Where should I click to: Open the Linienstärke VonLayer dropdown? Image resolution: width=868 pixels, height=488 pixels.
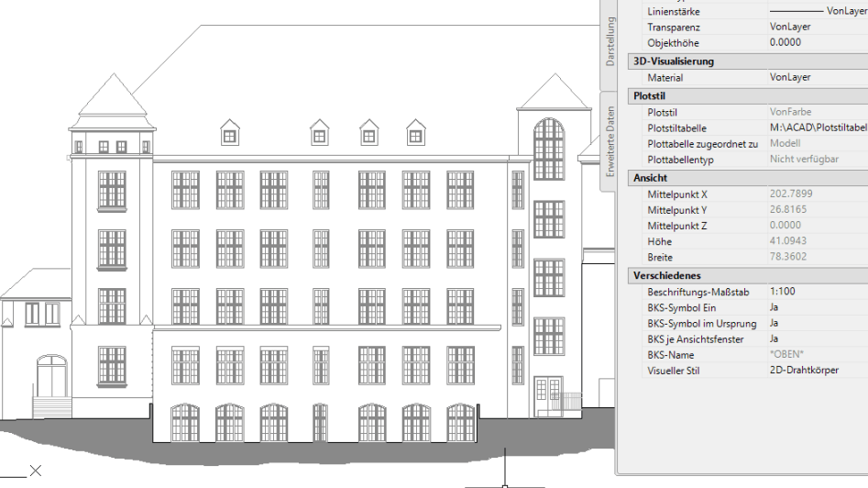click(x=816, y=11)
